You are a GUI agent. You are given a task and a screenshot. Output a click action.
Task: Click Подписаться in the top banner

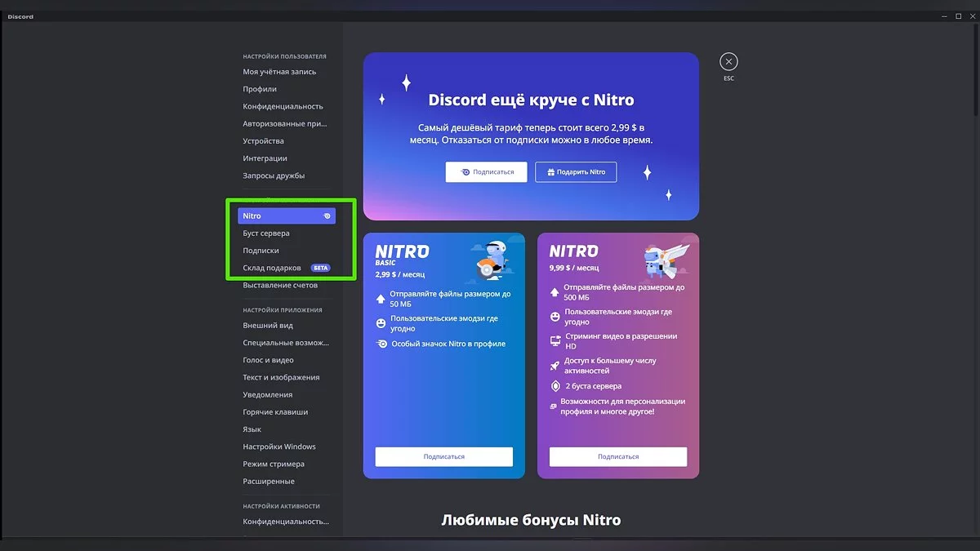coord(486,172)
